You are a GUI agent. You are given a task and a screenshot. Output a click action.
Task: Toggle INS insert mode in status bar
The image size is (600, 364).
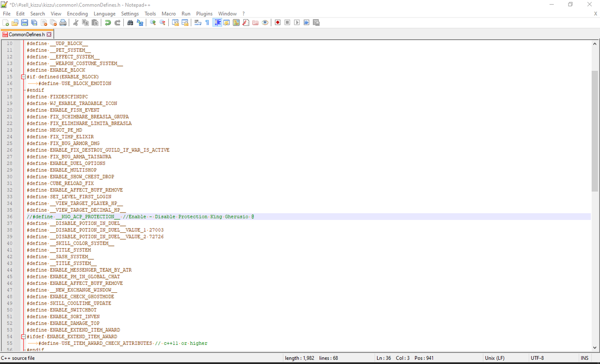click(585, 358)
